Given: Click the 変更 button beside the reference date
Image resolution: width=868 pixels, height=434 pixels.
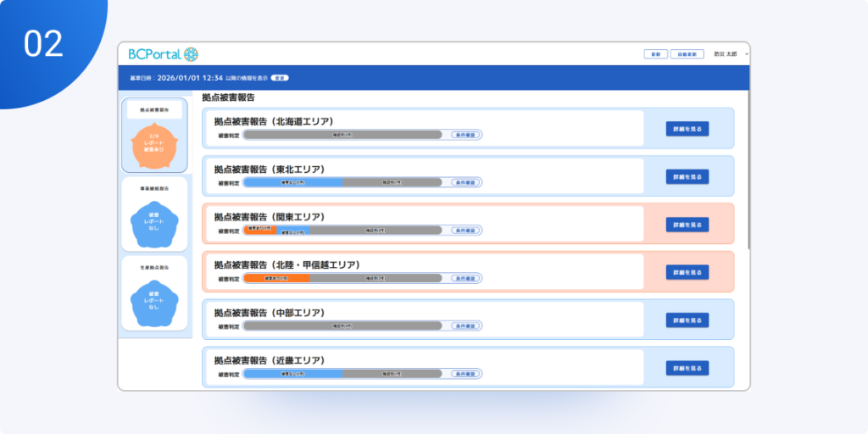Looking at the screenshot, I should click(280, 78).
